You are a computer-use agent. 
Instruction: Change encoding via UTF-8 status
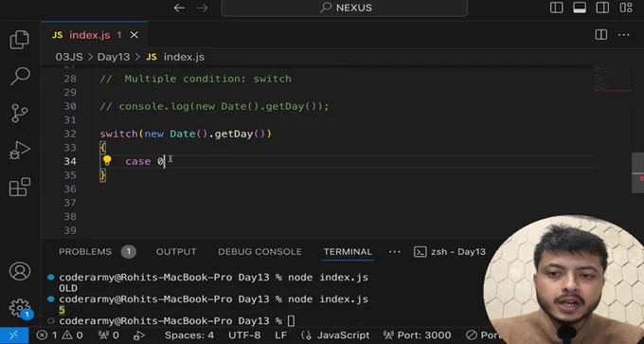tap(244, 335)
